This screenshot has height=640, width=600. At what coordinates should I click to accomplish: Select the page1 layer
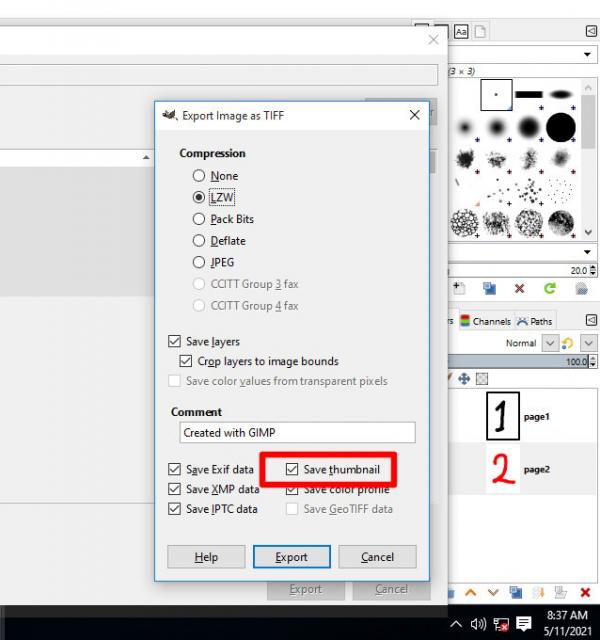[x=522, y=416]
